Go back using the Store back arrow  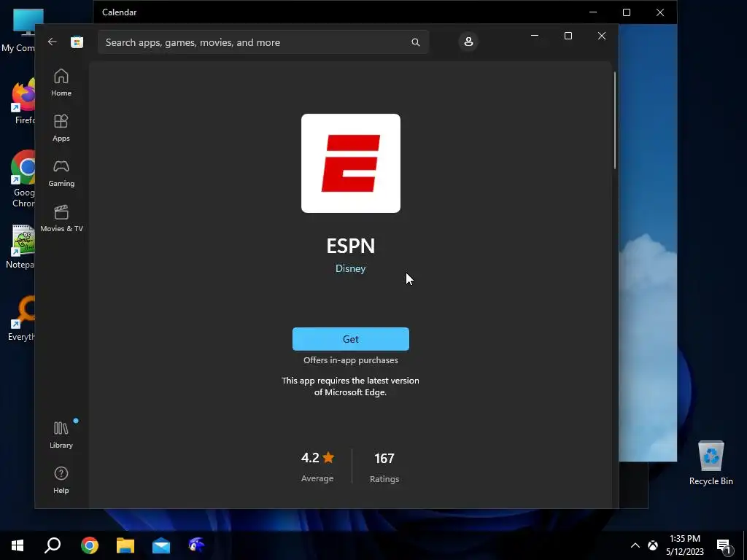coord(53,42)
